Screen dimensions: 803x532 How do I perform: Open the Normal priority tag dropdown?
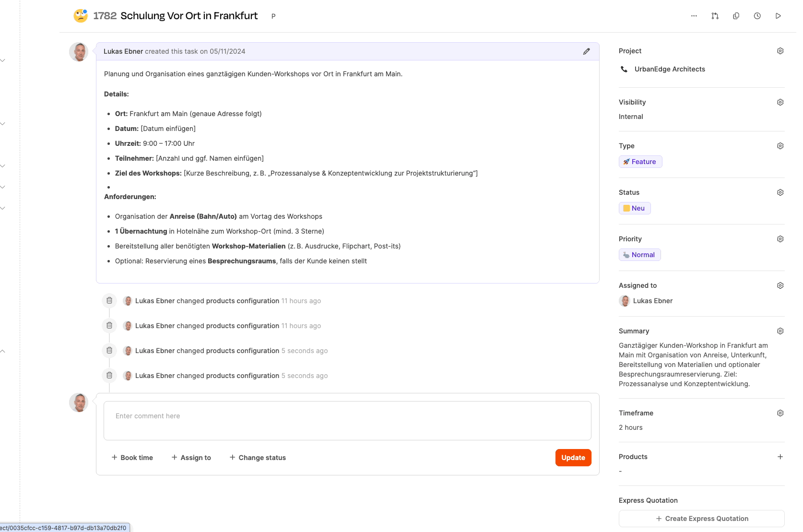tap(639, 255)
